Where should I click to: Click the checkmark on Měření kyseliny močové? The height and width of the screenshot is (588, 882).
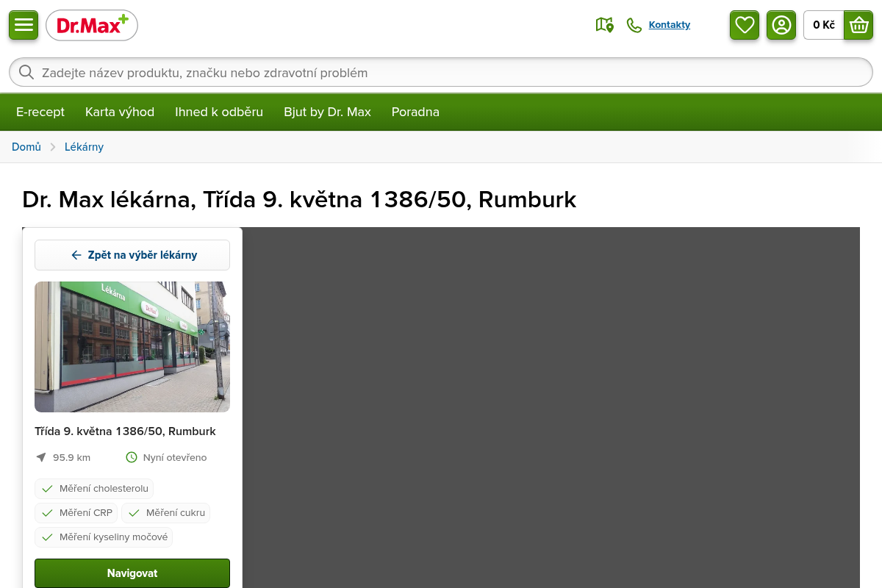47,537
